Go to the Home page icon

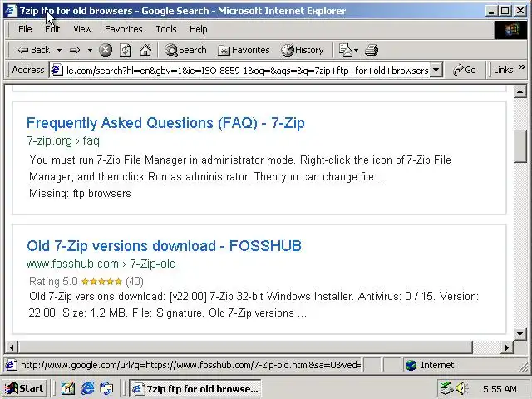coord(145,50)
